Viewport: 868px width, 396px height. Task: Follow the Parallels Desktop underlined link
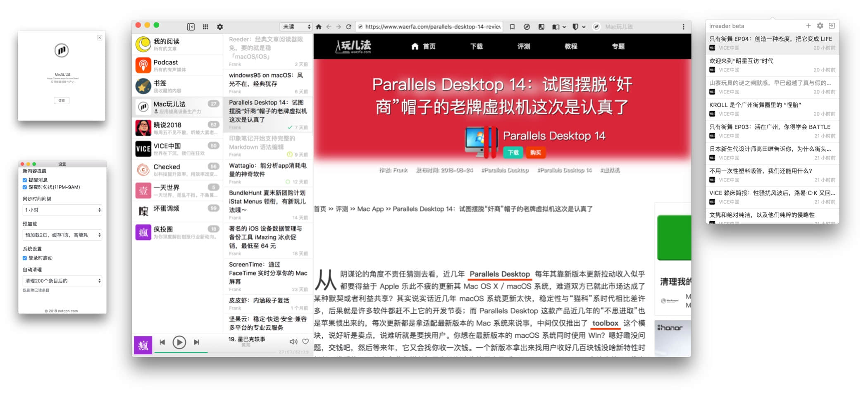coord(499,274)
